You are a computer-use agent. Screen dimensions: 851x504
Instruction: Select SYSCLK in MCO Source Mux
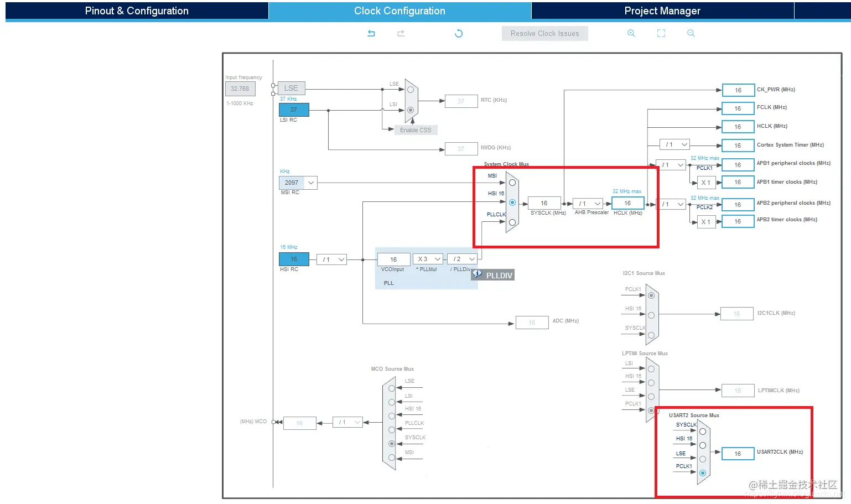coord(392,444)
